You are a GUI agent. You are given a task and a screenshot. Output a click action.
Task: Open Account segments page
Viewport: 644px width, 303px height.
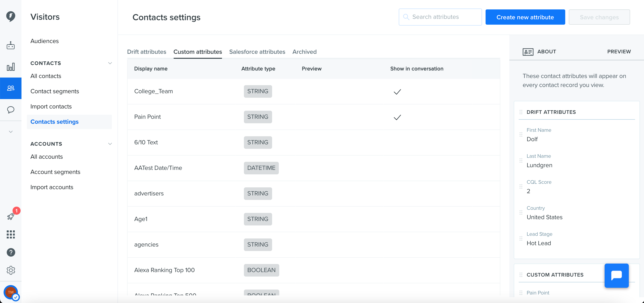pyautogui.click(x=55, y=172)
